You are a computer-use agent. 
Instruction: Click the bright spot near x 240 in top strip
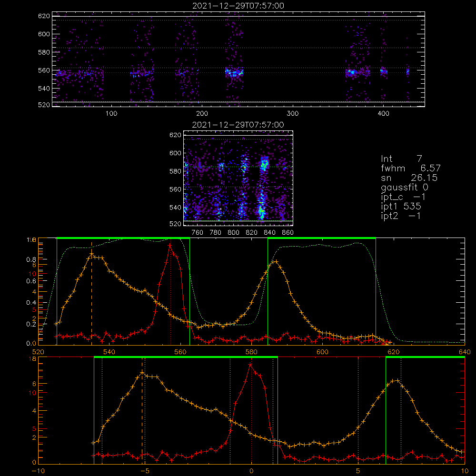coord(234,73)
